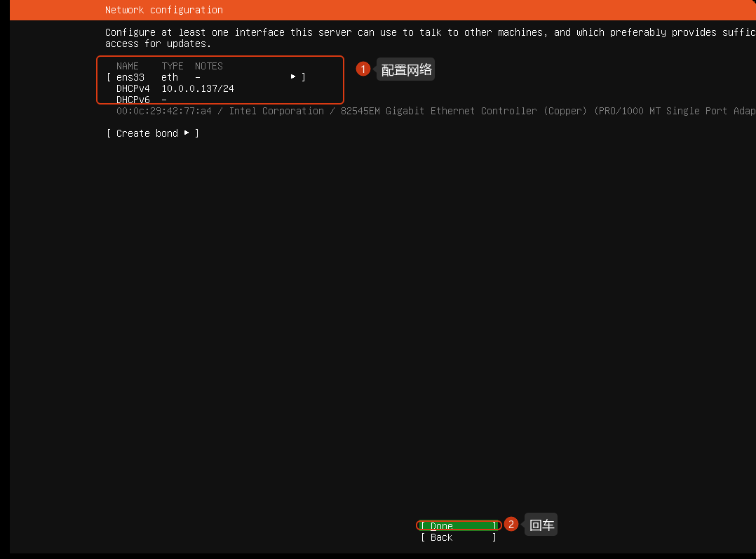Viewport: 756px width, 559px height.
Task: Click the Network configuration title
Action: click(x=164, y=10)
